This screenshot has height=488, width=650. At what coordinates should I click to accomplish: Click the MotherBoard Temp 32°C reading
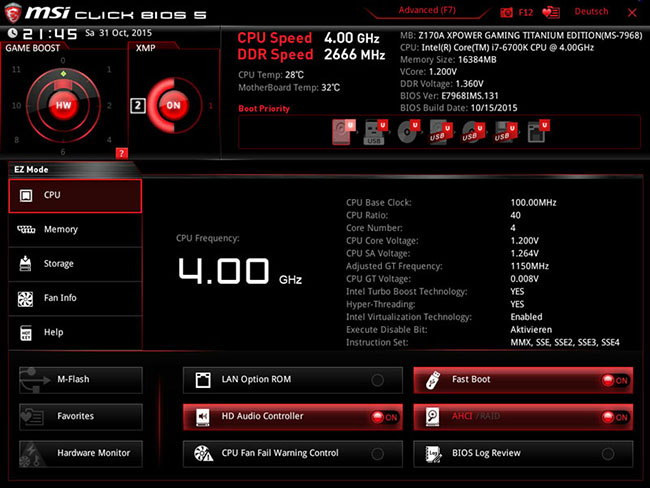tap(289, 87)
